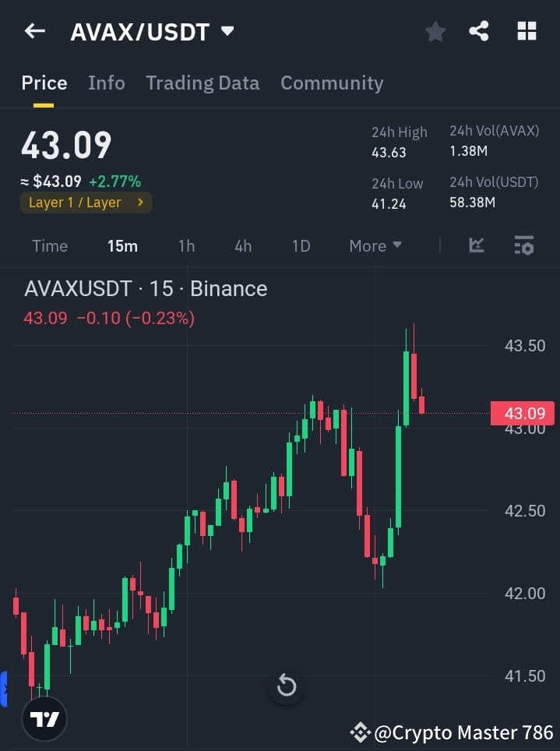Click the back arrow at top left

[x=33, y=31]
